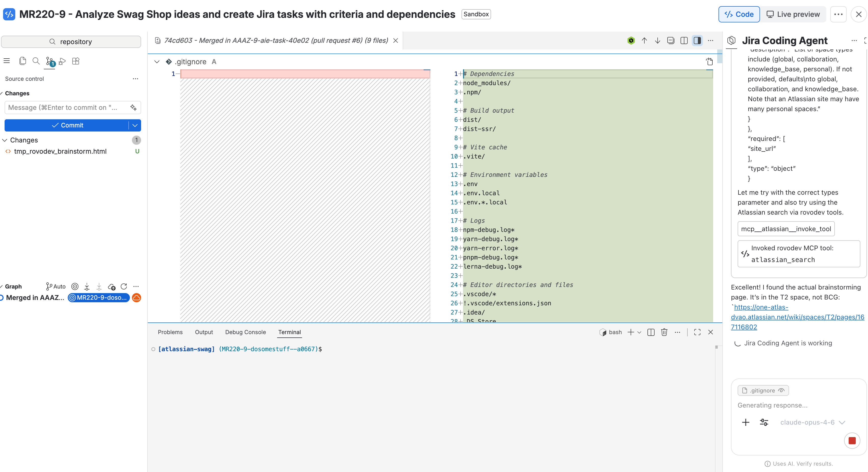Open the claude-opus-4-6 model dropdown

click(x=812, y=423)
